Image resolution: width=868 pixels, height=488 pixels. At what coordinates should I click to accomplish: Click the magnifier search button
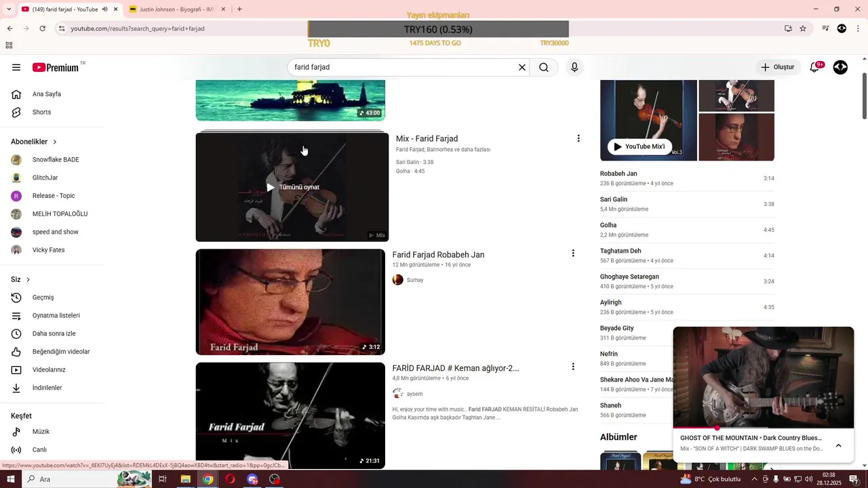coord(544,67)
